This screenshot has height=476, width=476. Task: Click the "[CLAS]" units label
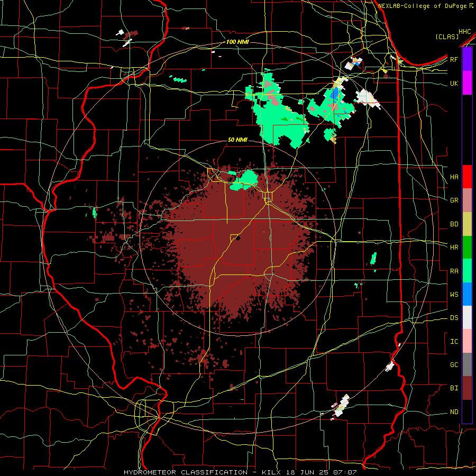[447, 36]
